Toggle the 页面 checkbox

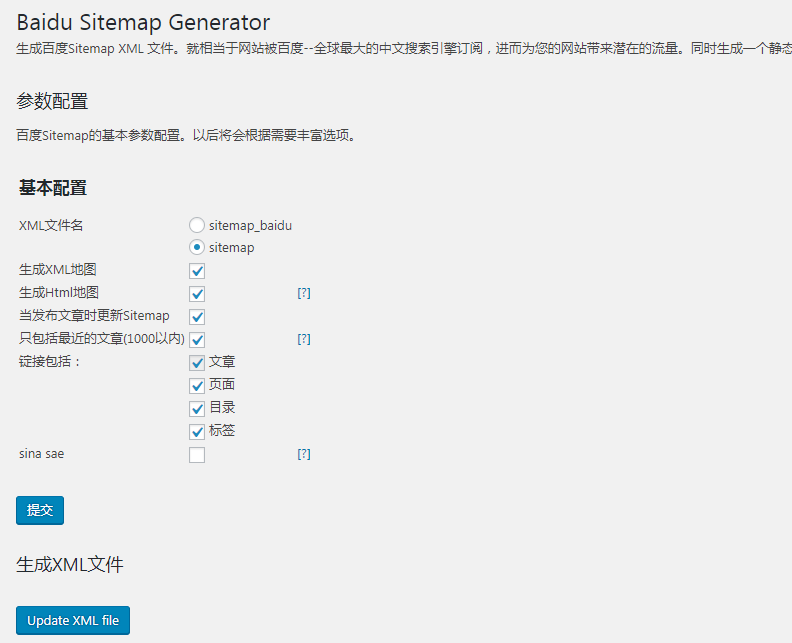coord(197,386)
